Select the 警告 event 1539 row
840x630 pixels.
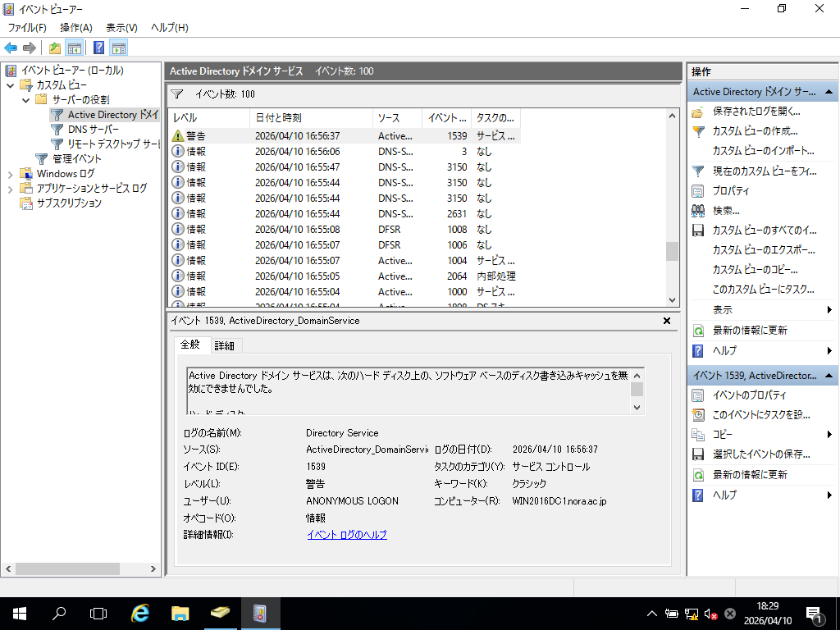344,136
